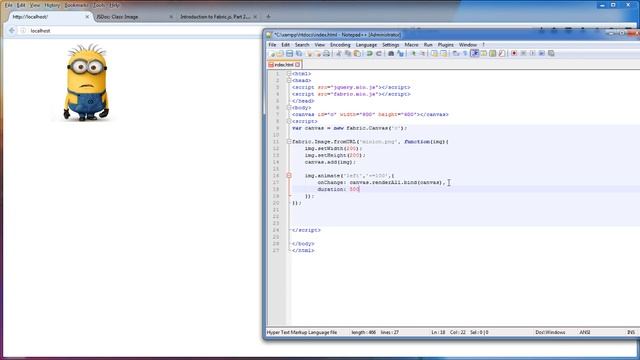Toggle word wrap in the toolbar
The image size is (640, 360).
[x=456, y=53]
